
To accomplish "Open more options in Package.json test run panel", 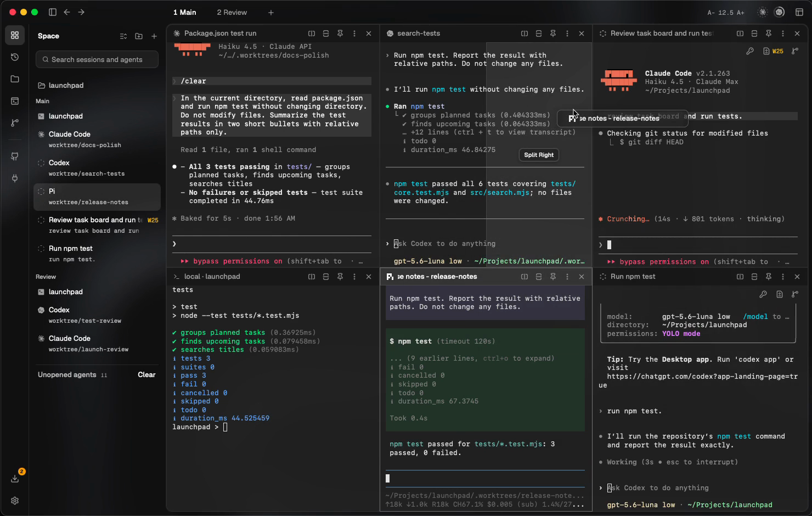I will (x=354, y=33).
